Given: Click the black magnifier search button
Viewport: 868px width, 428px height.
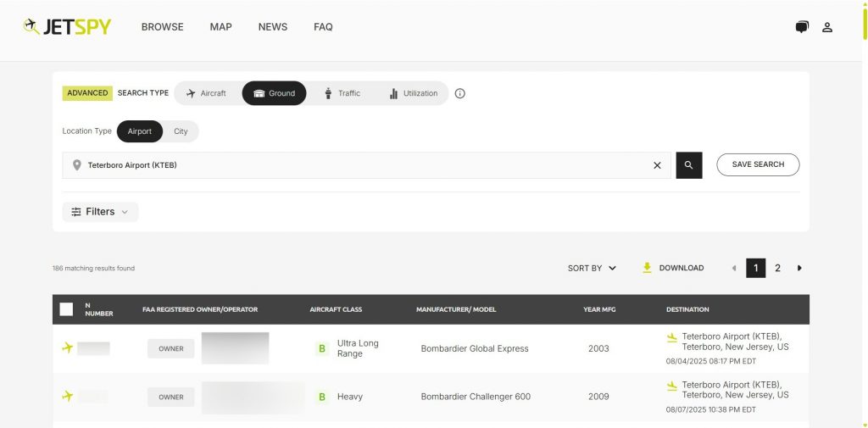Looking at the screenshot, I should tap(688, 165).
